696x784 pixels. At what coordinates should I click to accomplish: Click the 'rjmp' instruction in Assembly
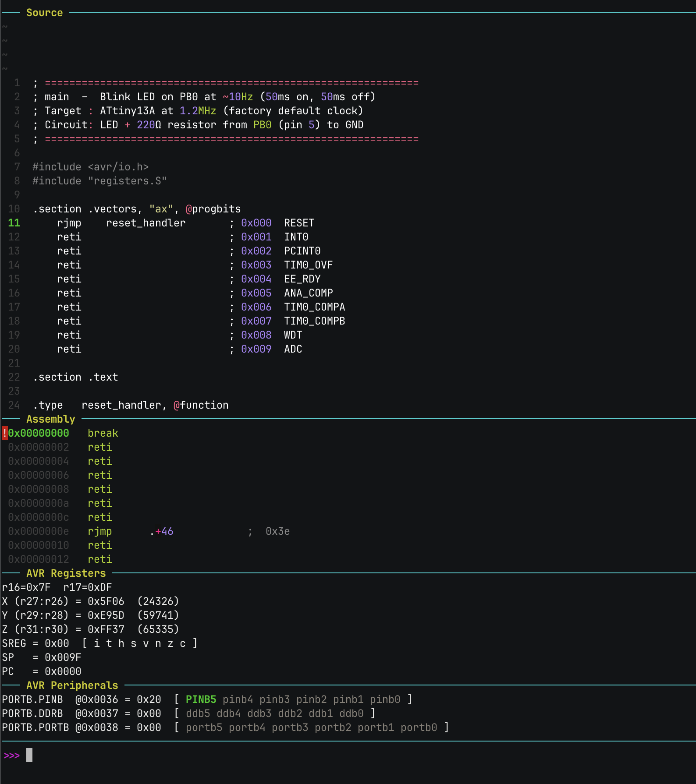point(99,531)
